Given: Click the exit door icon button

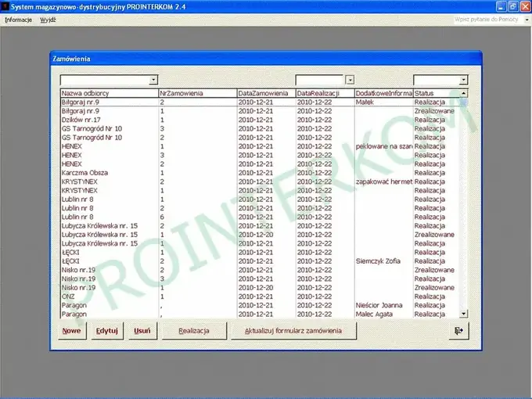Looking at the screenshot, I should [x=458, y=331].
